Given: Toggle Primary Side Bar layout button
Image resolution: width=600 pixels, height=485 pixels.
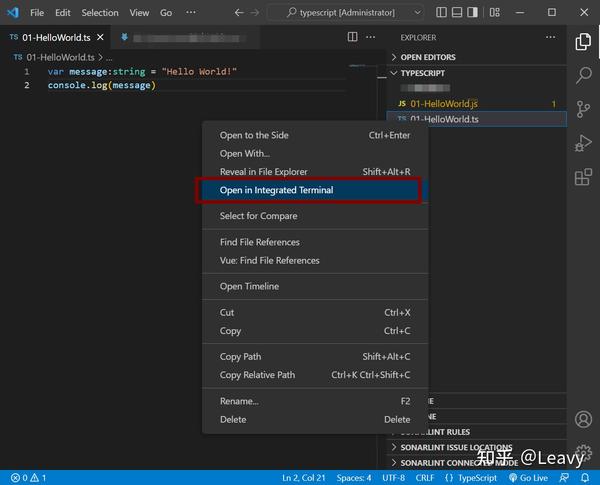Looking at the screenshot, I should pyautogui.click(x=474, y=13).
